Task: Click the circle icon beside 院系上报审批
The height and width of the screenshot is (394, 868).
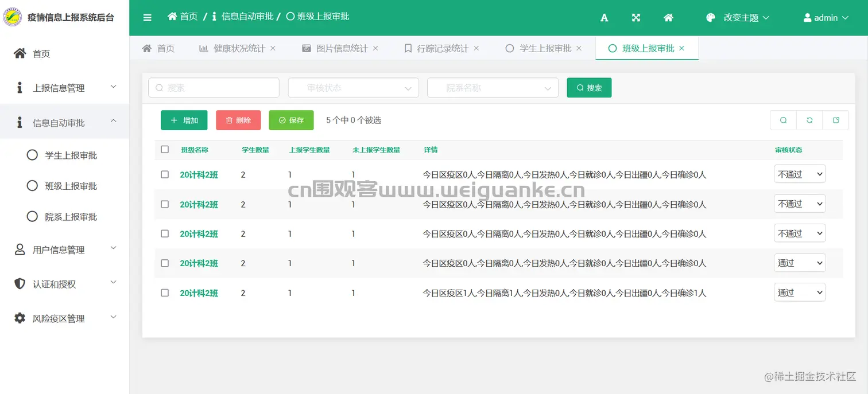Action: (x=33, y=217)
